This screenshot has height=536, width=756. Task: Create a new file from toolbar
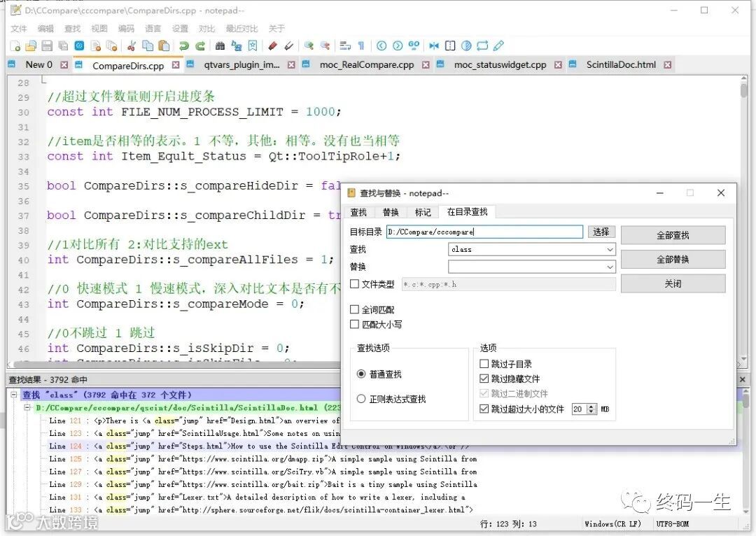(x=15, y=45)
